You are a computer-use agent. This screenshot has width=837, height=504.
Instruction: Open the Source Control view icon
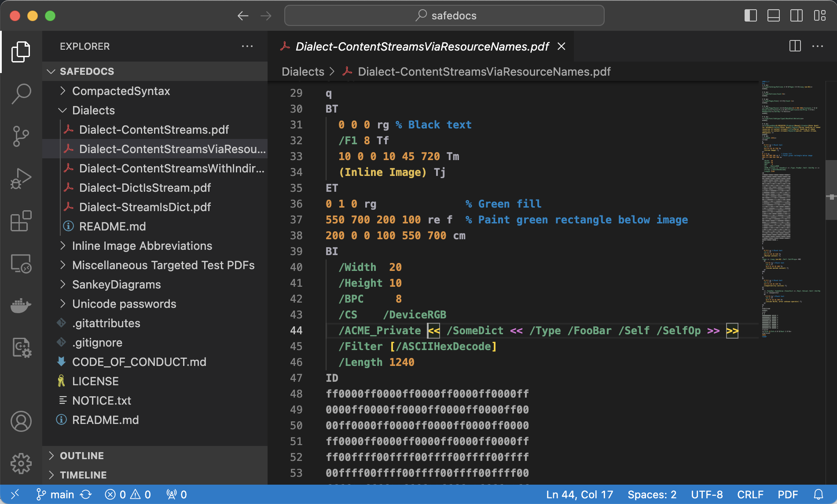pyautogui.click(x=21, y=136)
